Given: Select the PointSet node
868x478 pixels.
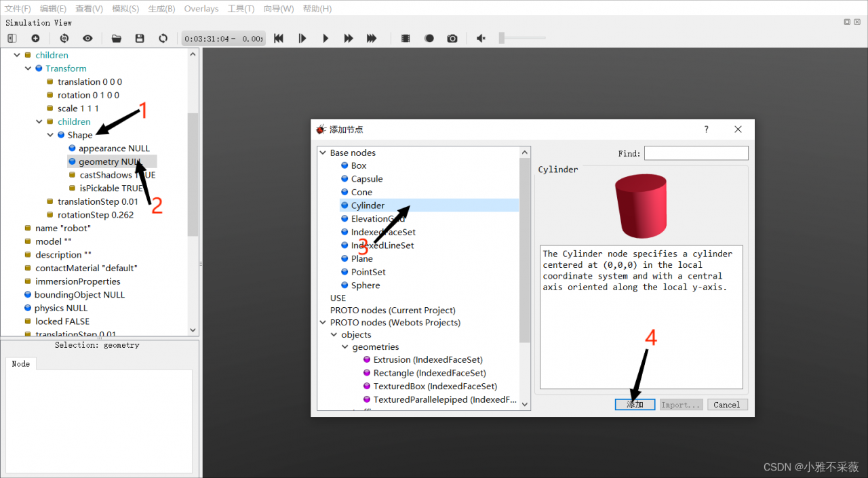Looking at the screenshot, I should click(x=368, y=272).
